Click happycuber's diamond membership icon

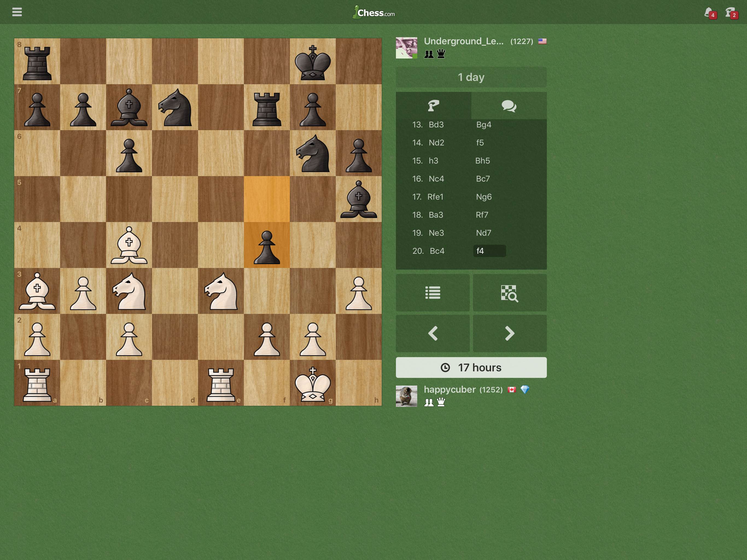pos(526,389)
